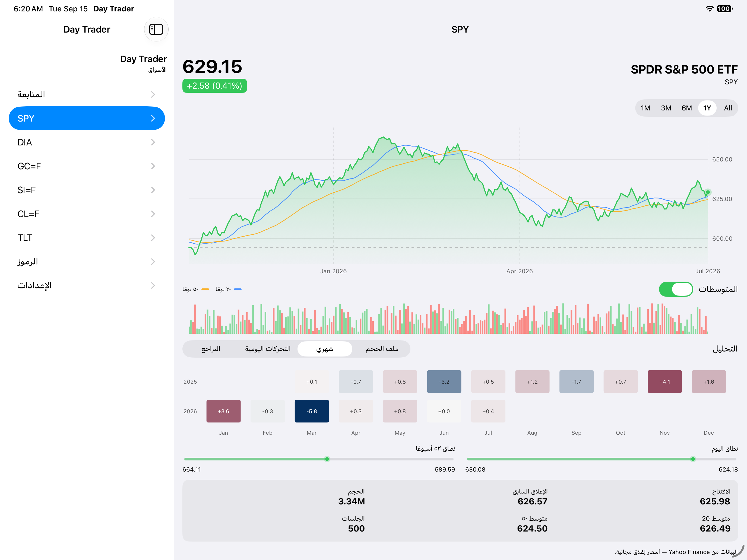Image resolution: width=747 pixels, height=560 pixels.
Task: Toggle the sidebar panel icon
Action: pyautogui.click(x=156, y=29)
